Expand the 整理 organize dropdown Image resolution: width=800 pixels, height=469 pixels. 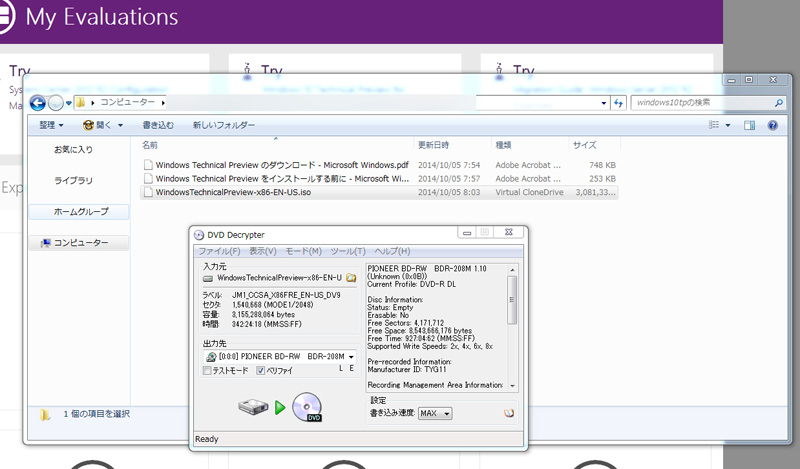tap(52, 125)
